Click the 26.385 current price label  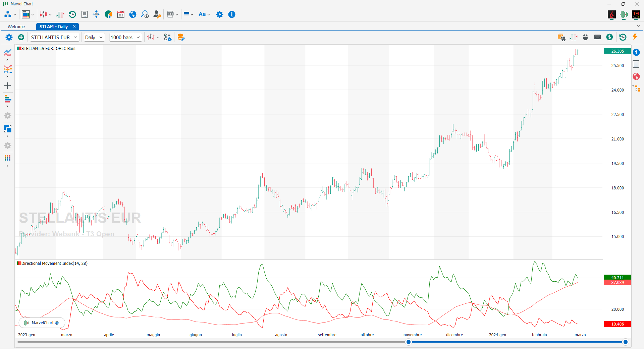tap(617, 51)
